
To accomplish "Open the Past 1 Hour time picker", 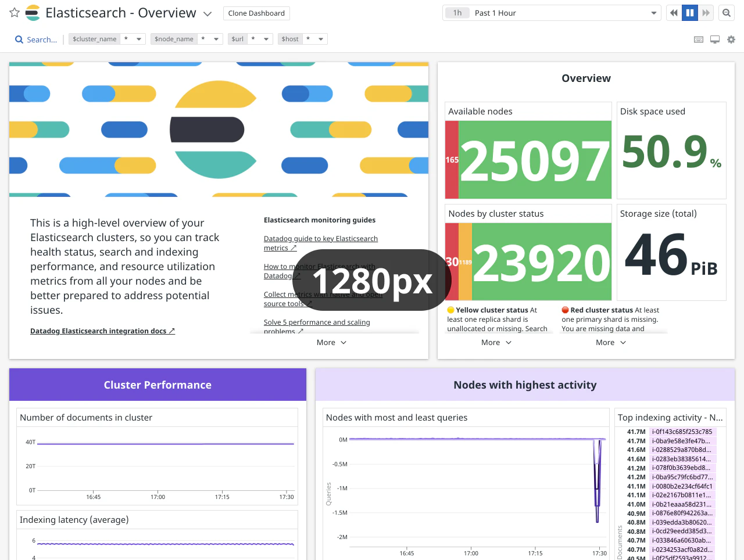I will [551, 13].
